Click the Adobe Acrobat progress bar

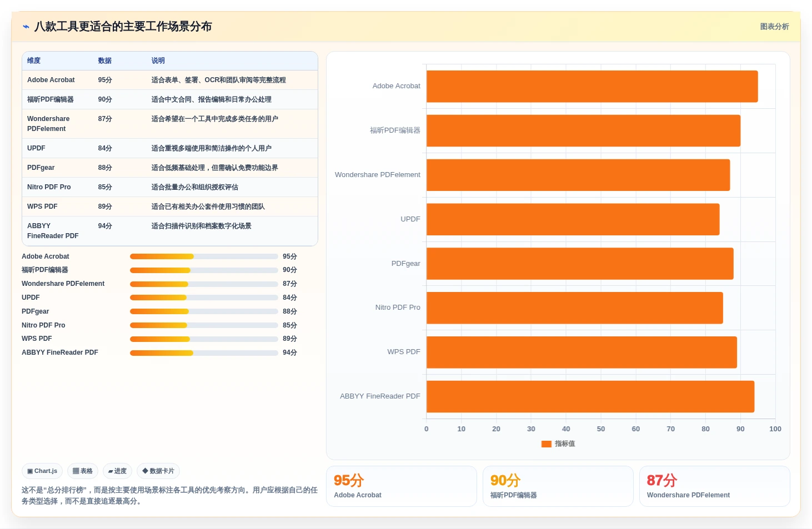(x=204, y=256)
